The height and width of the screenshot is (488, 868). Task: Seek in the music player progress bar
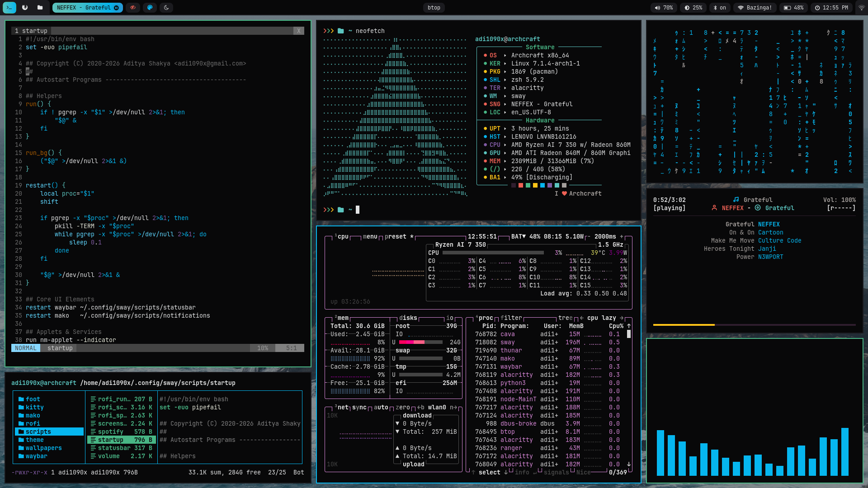tap(754, 325)
